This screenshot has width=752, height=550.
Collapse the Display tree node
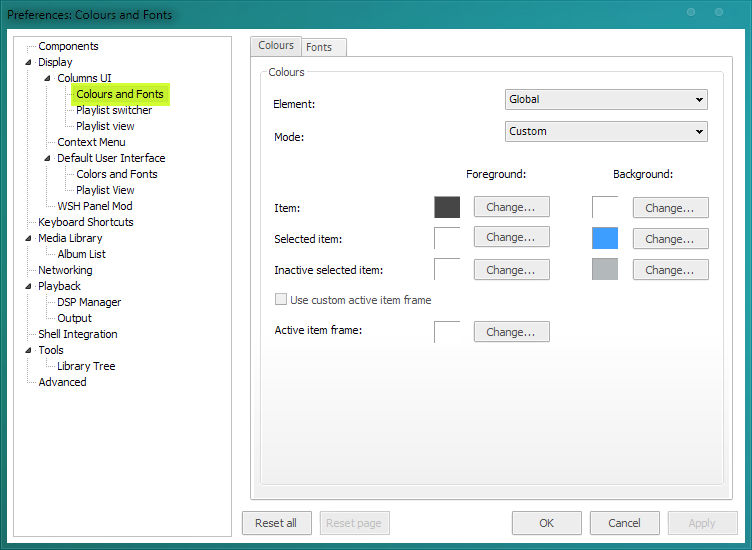(28, 62)
